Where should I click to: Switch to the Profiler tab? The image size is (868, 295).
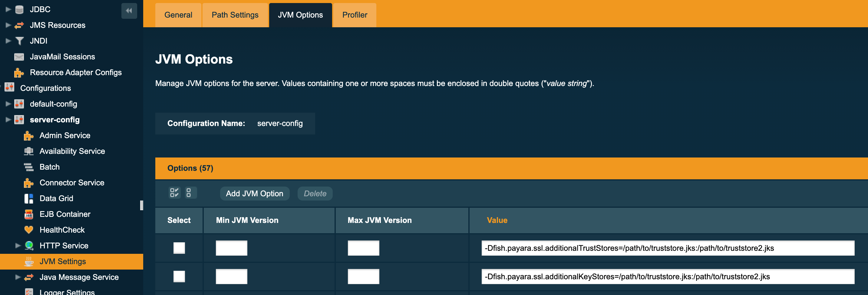pos(354,15)
